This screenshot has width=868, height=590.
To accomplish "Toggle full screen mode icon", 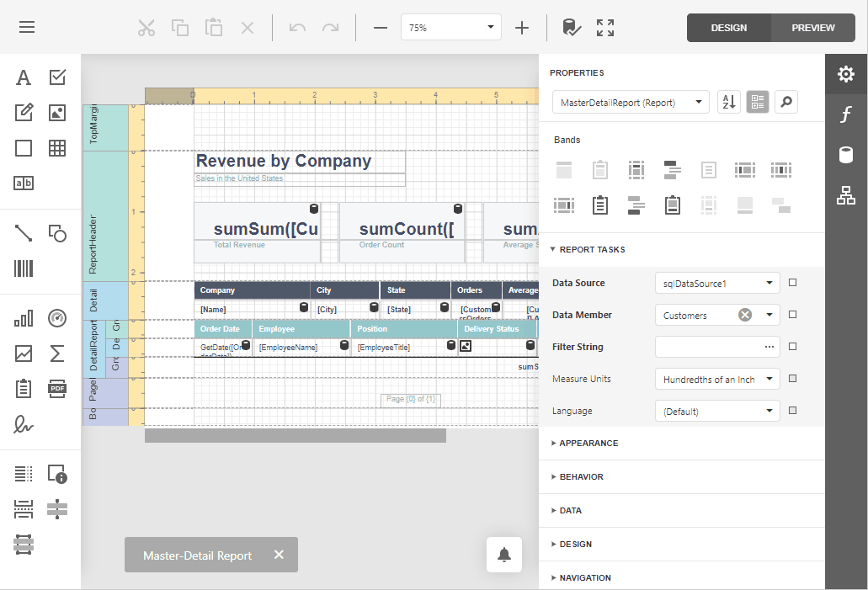I will [x=604, y=28].
